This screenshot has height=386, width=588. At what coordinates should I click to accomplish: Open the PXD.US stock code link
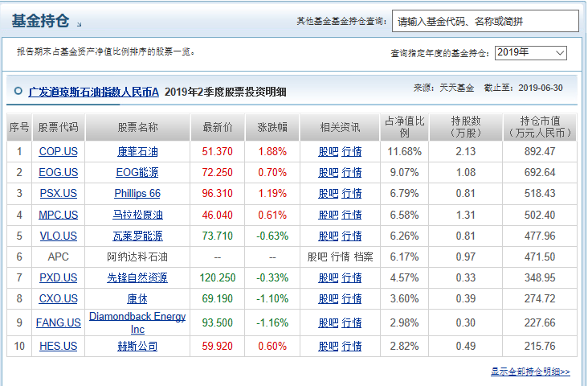[x=58, y=278]
